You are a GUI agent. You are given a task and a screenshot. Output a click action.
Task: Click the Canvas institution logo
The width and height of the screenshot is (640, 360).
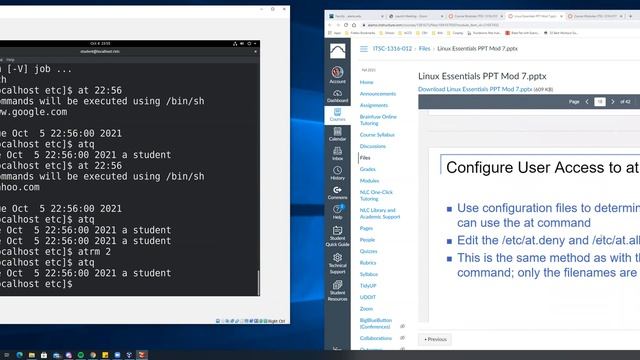point(337,51)
